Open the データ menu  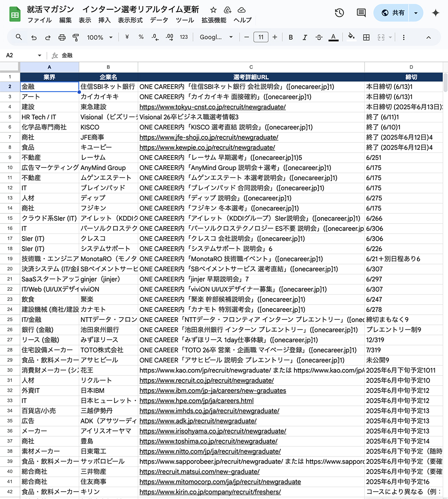coord(159,20)
